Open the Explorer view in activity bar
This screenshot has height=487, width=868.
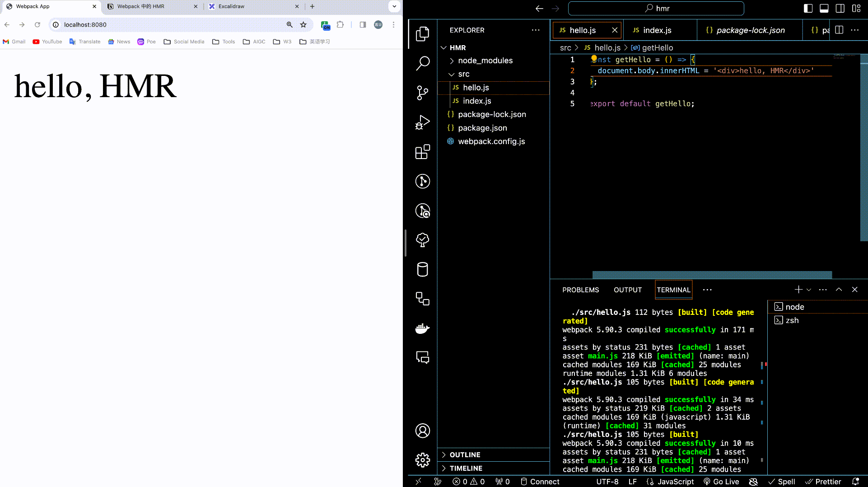tap(422, 34)
